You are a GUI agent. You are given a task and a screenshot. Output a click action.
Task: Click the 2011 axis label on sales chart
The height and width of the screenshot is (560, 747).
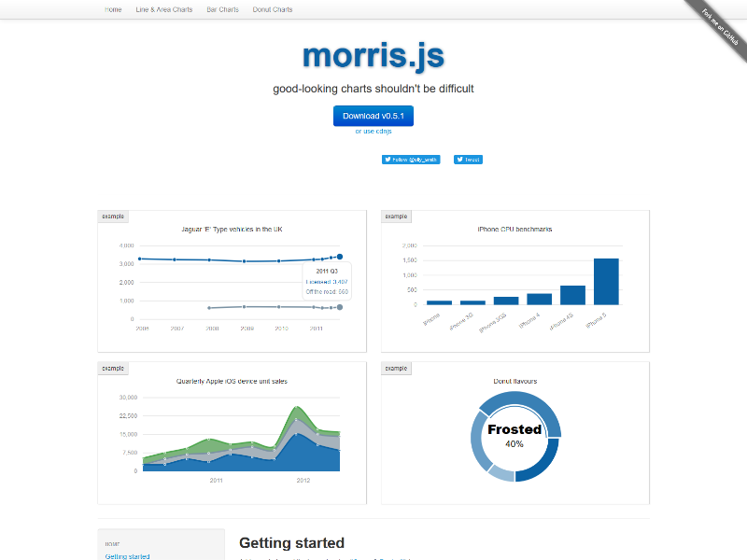[x=217, y=480]
